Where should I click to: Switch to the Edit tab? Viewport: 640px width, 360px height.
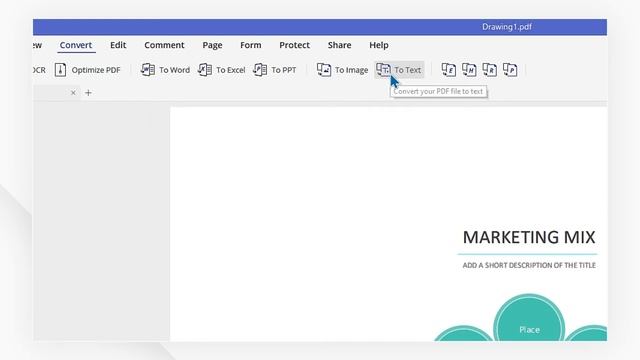(118, 45)
